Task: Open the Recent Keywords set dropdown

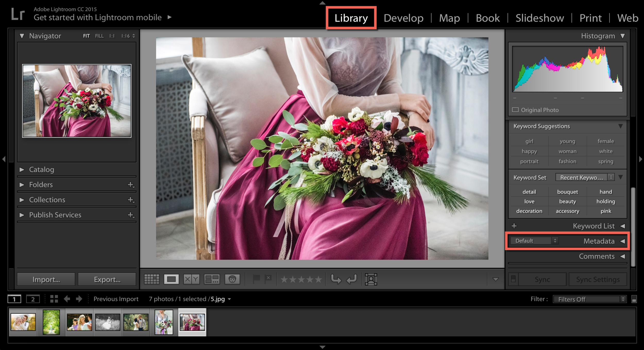Action: pos(585,177)
